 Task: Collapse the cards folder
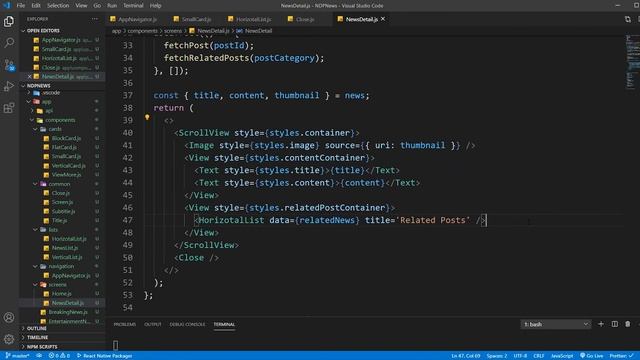click(55, 129)
